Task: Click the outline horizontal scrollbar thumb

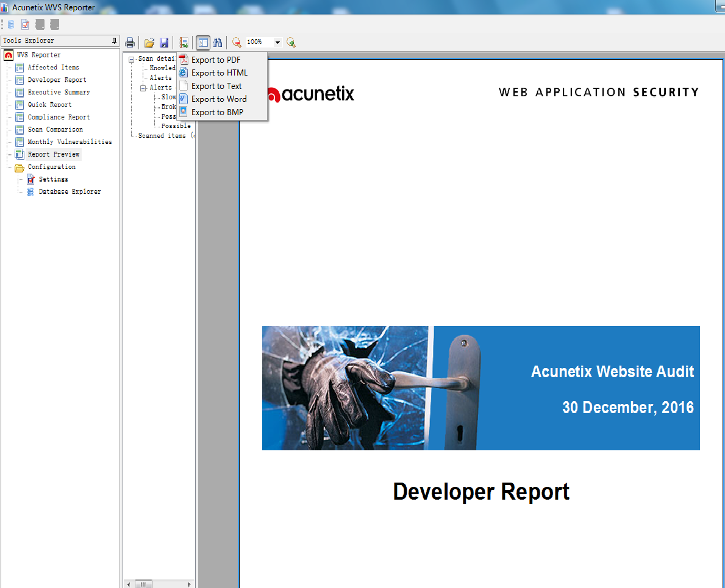Action: pyautogui.click(x=143, y=584)
